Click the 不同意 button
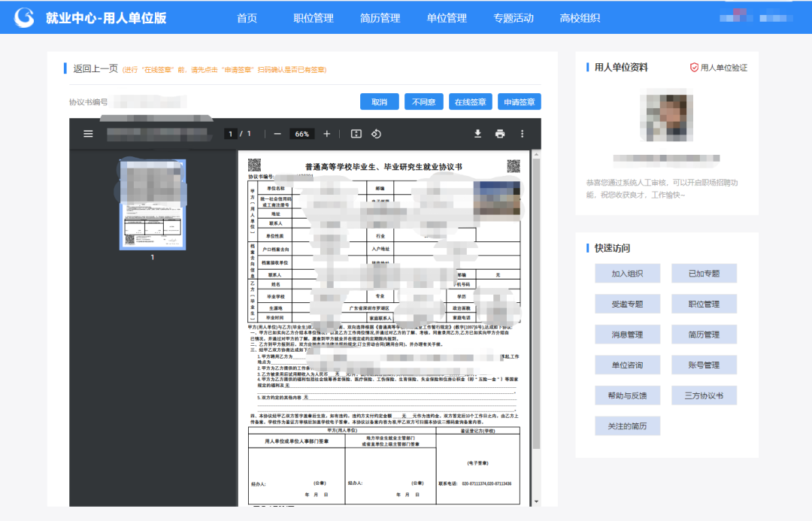This screenshot has height=521, width=812. [423, 102]
